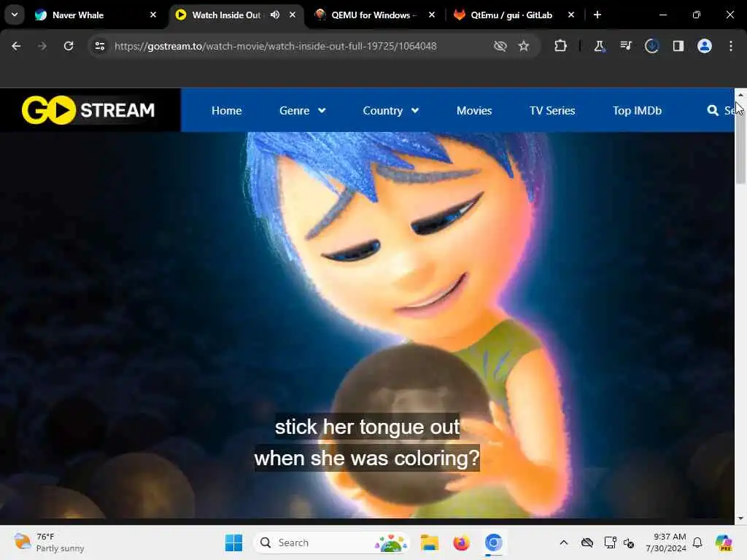The height and width of the screenshot is (560, 747).
Task: Open the browser extensions puzzle icon
Action: click(x=561, y=46)
